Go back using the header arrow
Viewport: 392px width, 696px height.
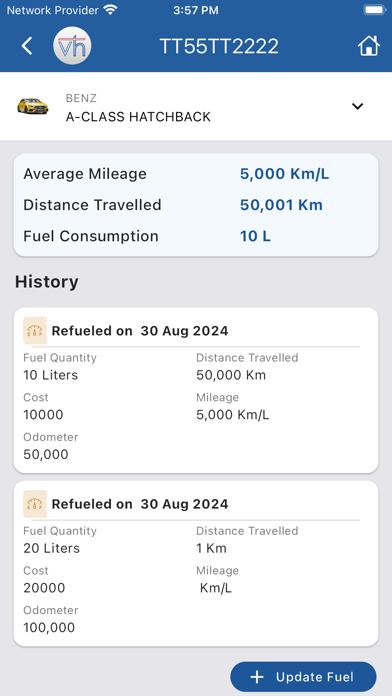click(x=27, y=46)
